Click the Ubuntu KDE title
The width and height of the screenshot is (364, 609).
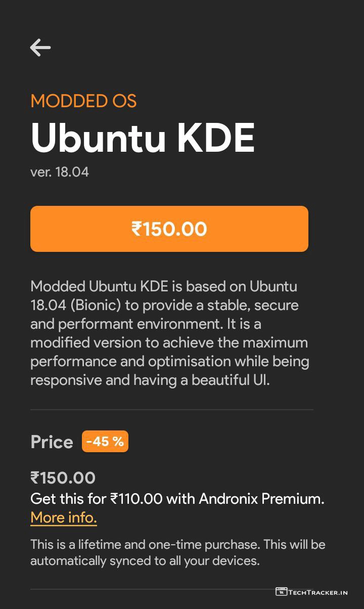click(143, 138)
